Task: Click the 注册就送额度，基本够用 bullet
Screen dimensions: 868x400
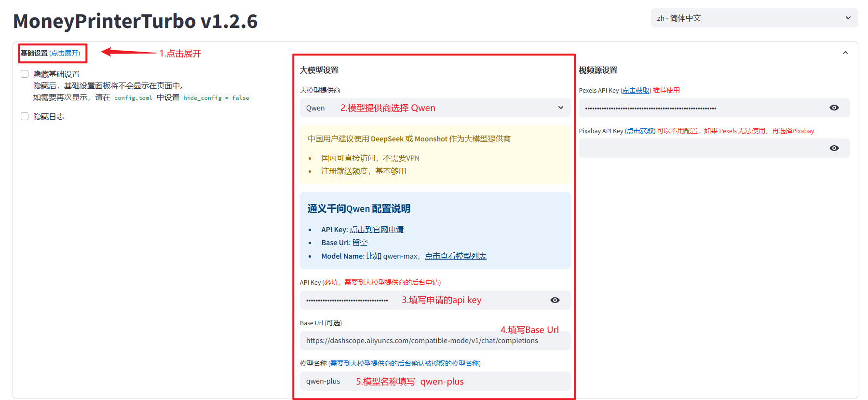Action: pos(364,171)
